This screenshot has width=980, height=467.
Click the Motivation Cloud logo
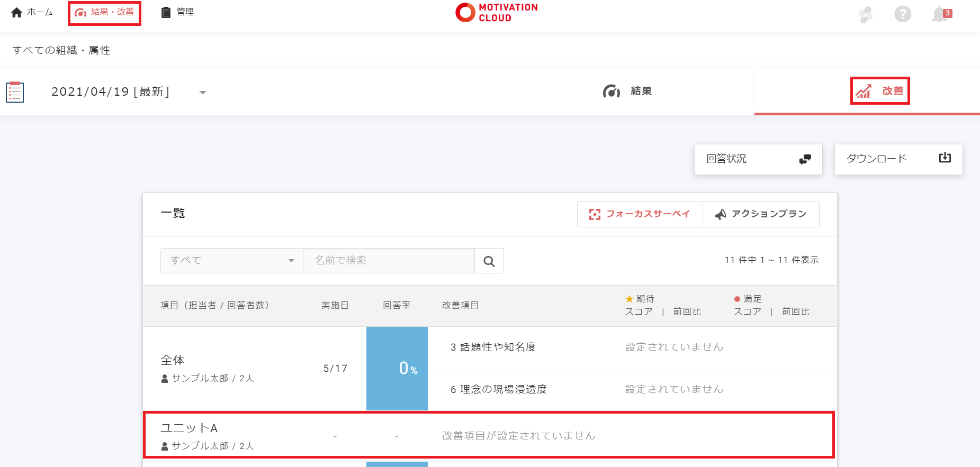coord(496,13)
